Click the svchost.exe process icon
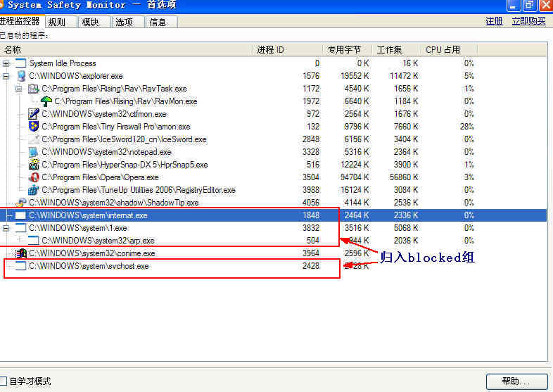Image resolution: width=553 pixels, height=392 pixels. tap(20, 266)
